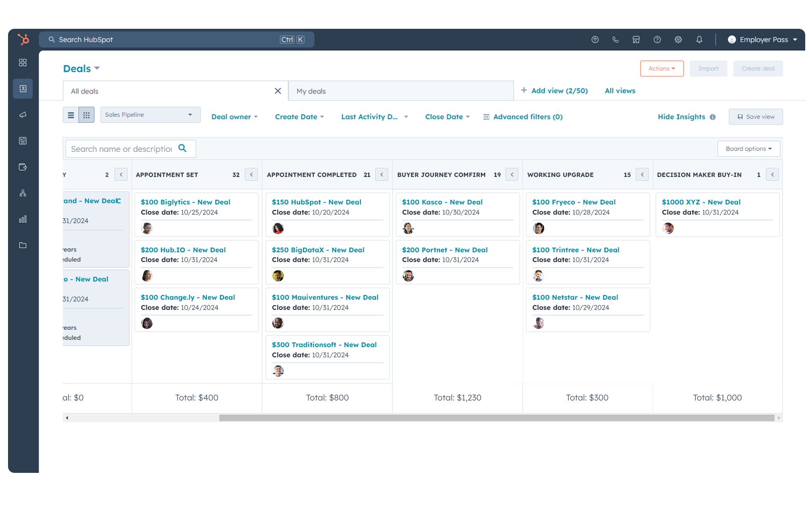Open the Commerce wallet icon in sidebar
The height and width of the screenshot is (508, 812).
click(23, 167)
